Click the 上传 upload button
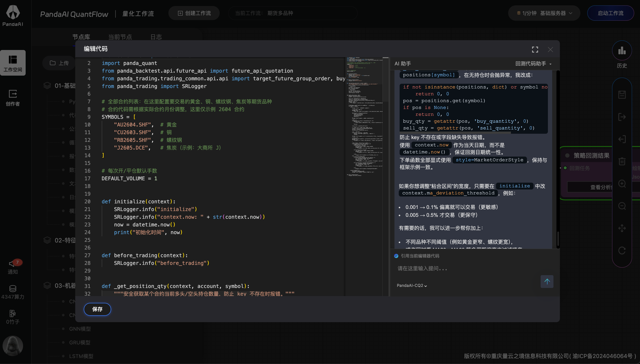The image size is (640, 364). [59, 63]
